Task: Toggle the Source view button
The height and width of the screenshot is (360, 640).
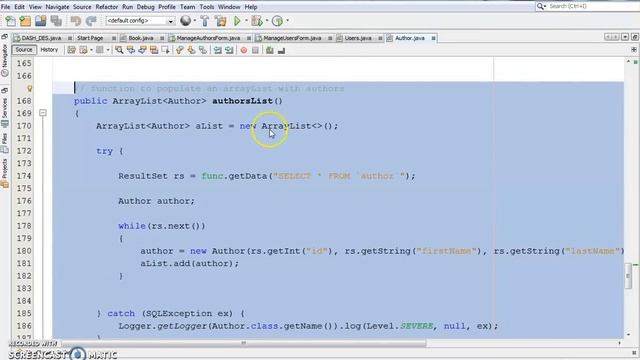Action: pyautogui.click(x=24, y=50)
